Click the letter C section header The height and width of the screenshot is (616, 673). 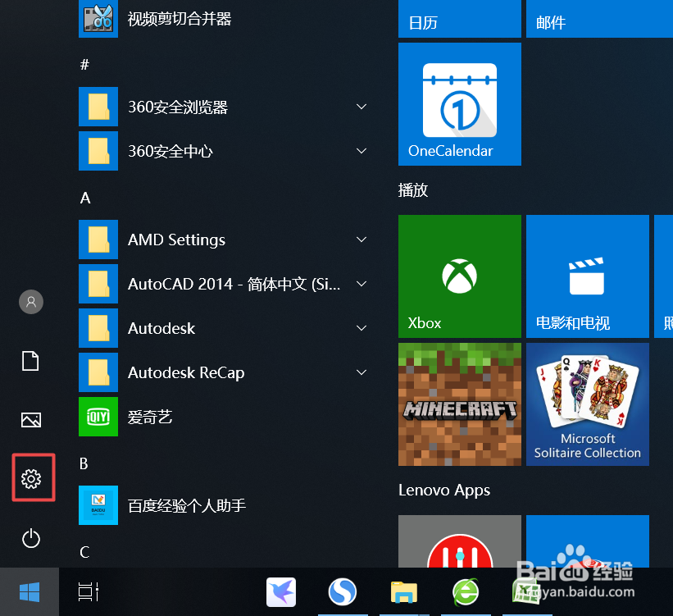coord(84,552)
